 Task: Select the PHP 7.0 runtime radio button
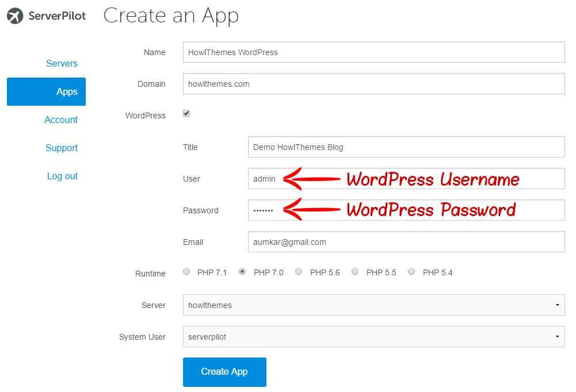242,272
